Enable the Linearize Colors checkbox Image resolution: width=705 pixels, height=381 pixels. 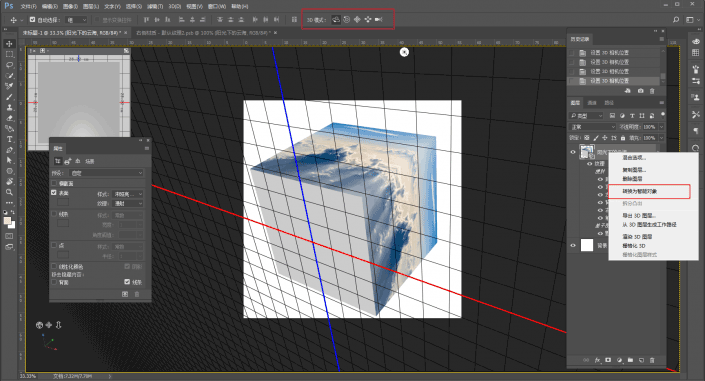pos(54,266)
